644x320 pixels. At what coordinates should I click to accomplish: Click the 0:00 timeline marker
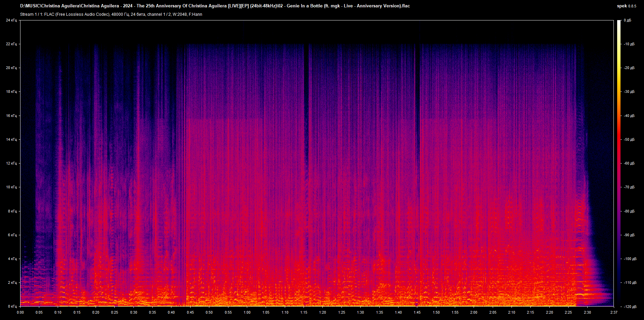[x=20, y=312]
